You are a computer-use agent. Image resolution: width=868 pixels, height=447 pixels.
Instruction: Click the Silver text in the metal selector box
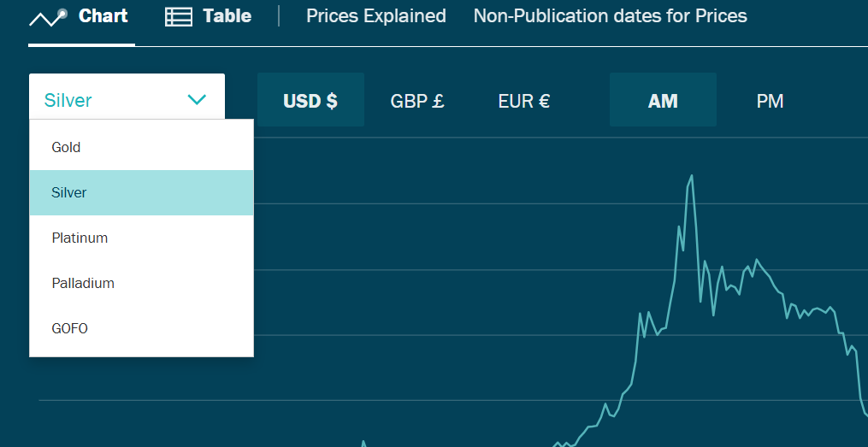point(68,100)
